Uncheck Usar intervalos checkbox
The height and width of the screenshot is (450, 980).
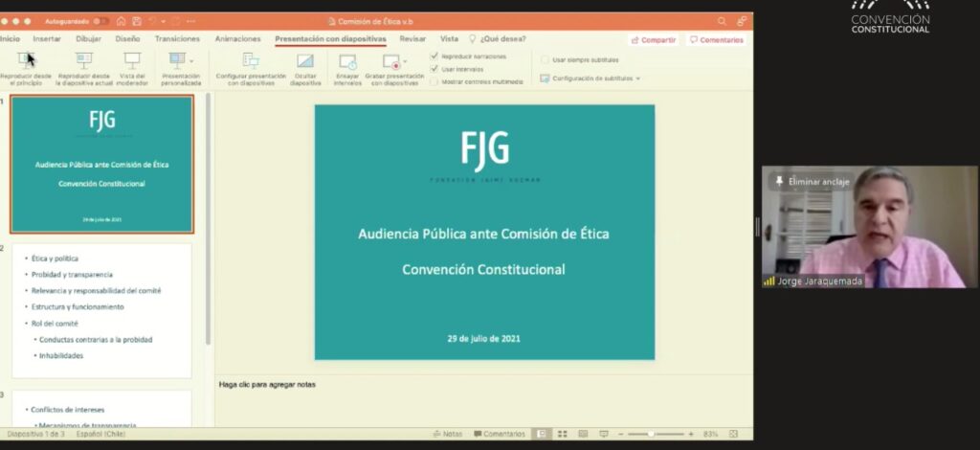point(434,69)
